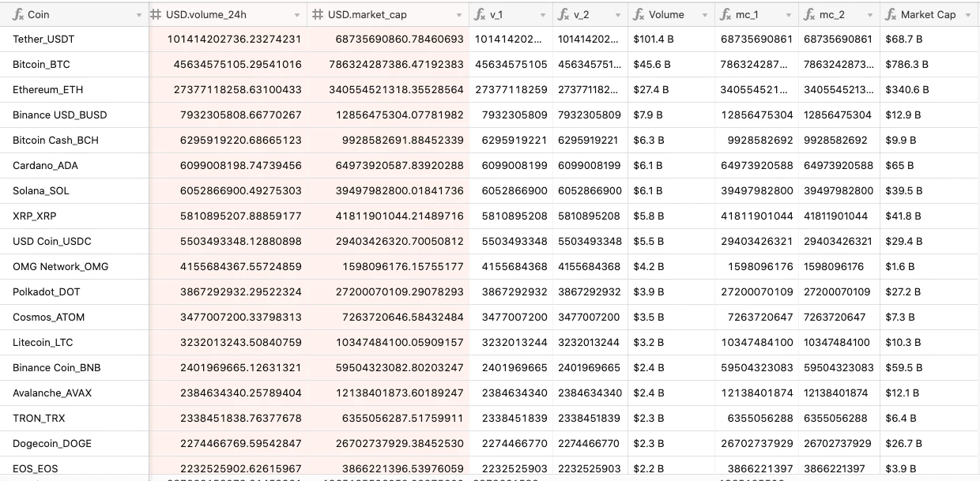
Task: Select the Binance Coin_BNB cell
Action: tap(74, 367)
